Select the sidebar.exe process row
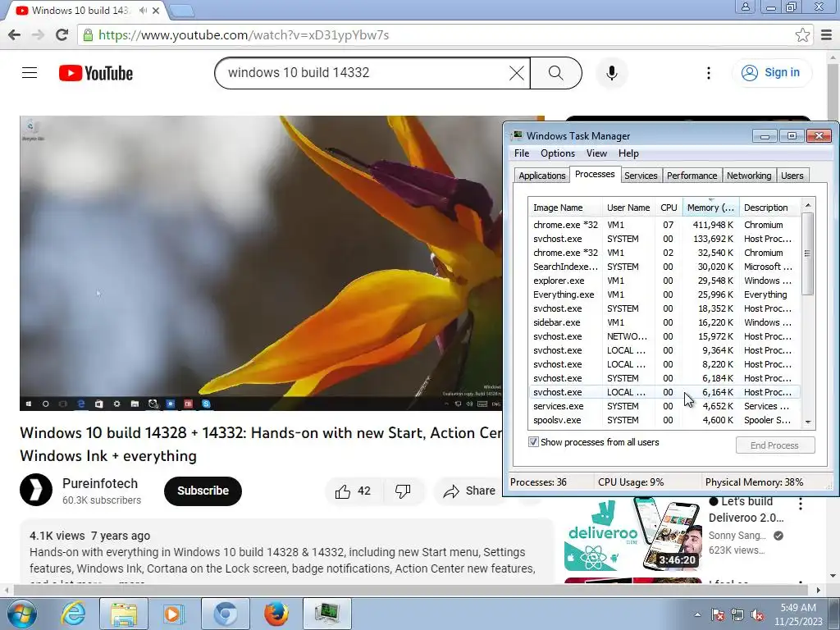This screenshot has width=840, height=630. [x=664, y=322]
